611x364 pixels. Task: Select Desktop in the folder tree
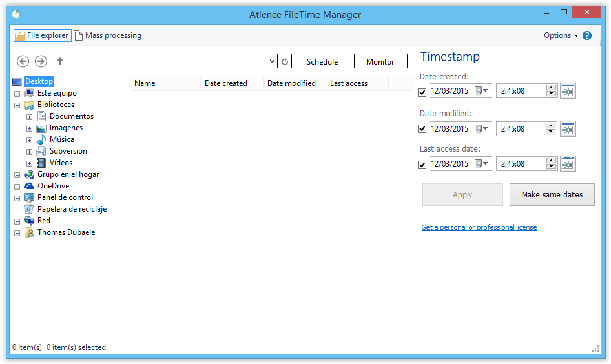39,81
